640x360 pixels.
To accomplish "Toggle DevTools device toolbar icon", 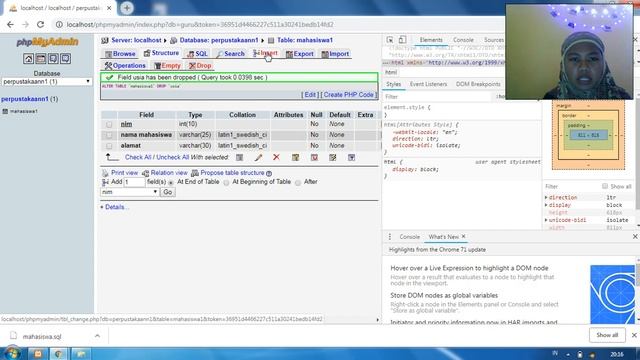I will (402, 40).
